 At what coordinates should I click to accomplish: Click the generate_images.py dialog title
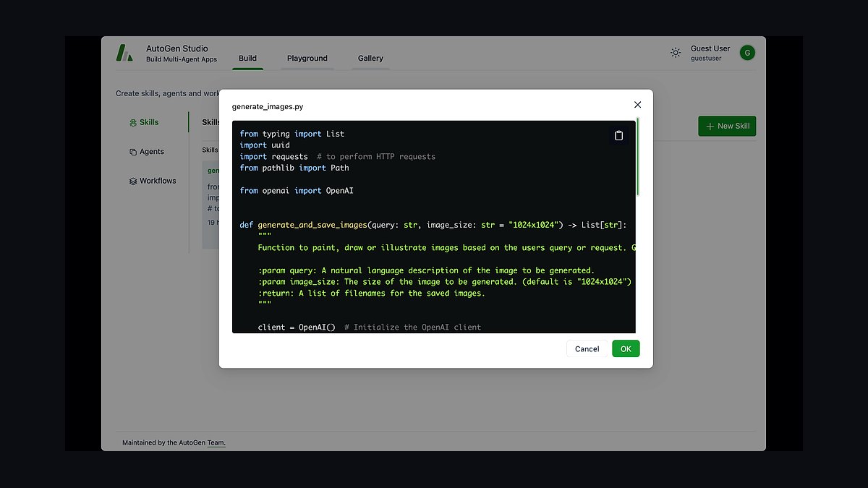pyautogui.click(x=268, y=106)
